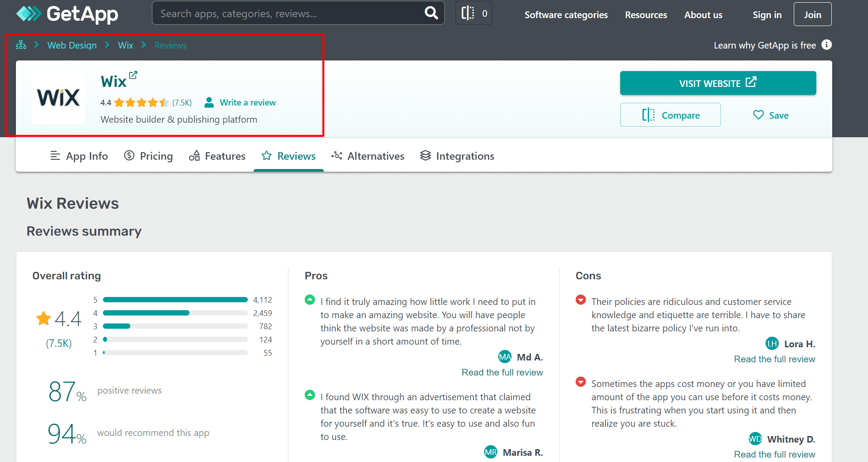This screenshot has height=462, width=868.
Task: Click Save to bookmark Wix
Action: [x=771, y=115]
